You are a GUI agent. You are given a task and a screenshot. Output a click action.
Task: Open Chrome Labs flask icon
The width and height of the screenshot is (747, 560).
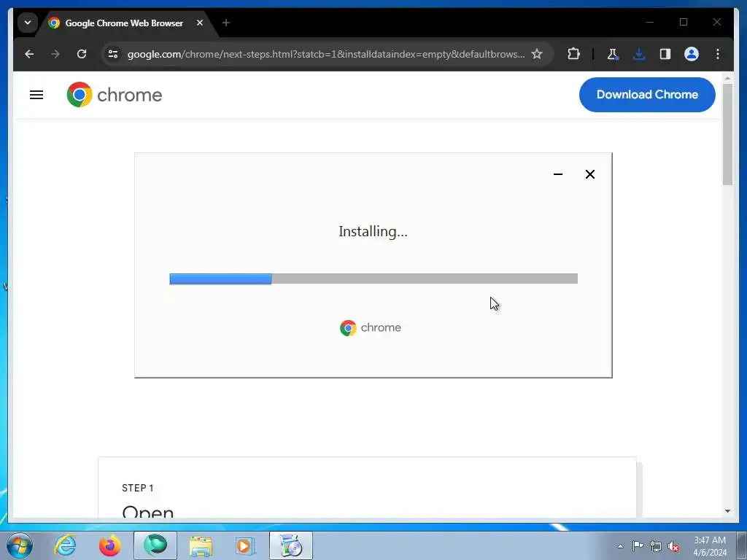click(x=612, y=54)
